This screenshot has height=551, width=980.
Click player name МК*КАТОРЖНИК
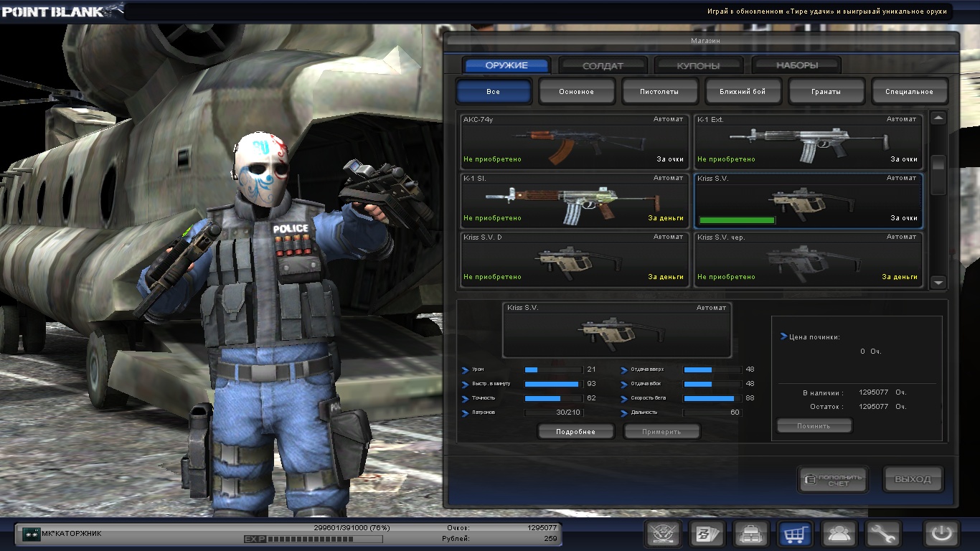[x=71, y=534]
